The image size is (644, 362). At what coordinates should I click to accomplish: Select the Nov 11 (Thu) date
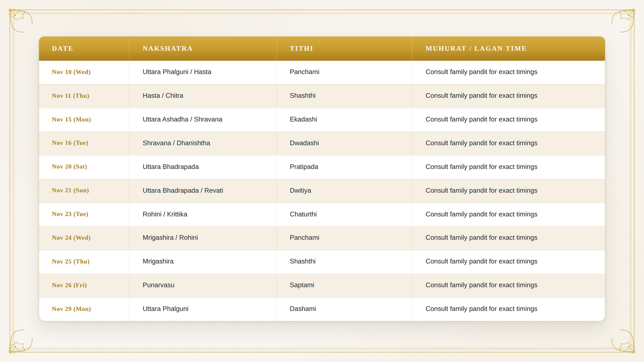(x=70, y=96)
